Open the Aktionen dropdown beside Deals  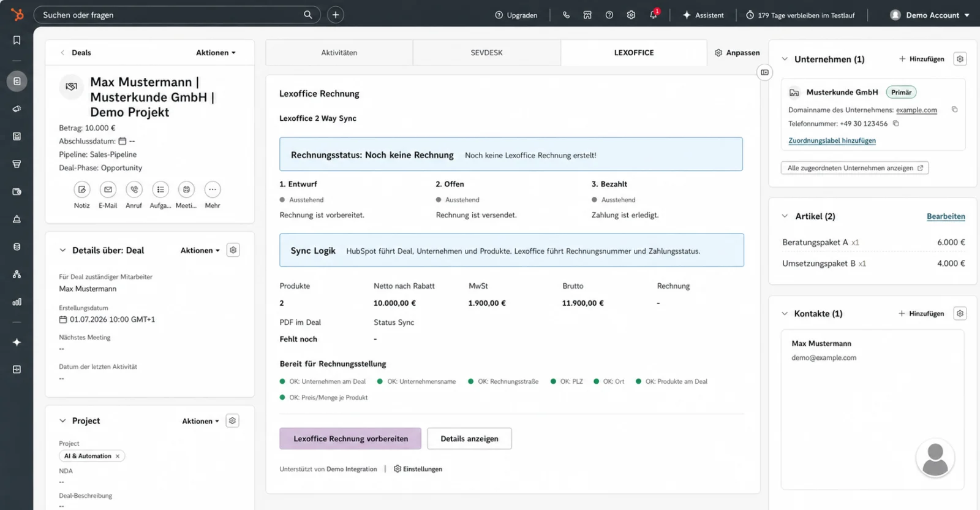pyautogui.click(x=216, y=53)
